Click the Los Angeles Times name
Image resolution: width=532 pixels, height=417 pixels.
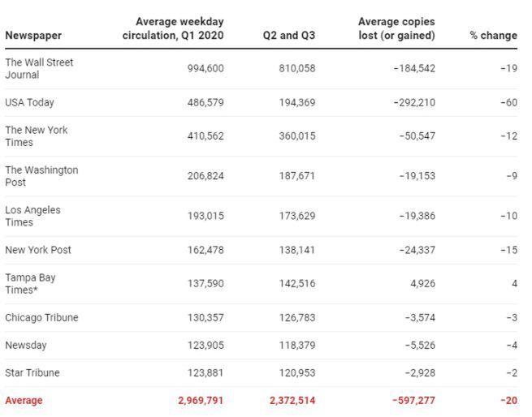coord(32,216)
